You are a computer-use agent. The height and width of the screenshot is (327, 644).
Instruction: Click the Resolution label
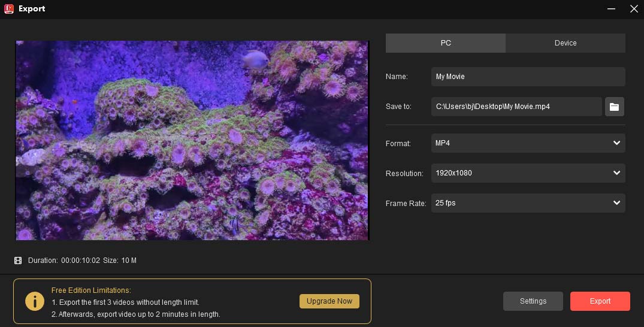404,174
